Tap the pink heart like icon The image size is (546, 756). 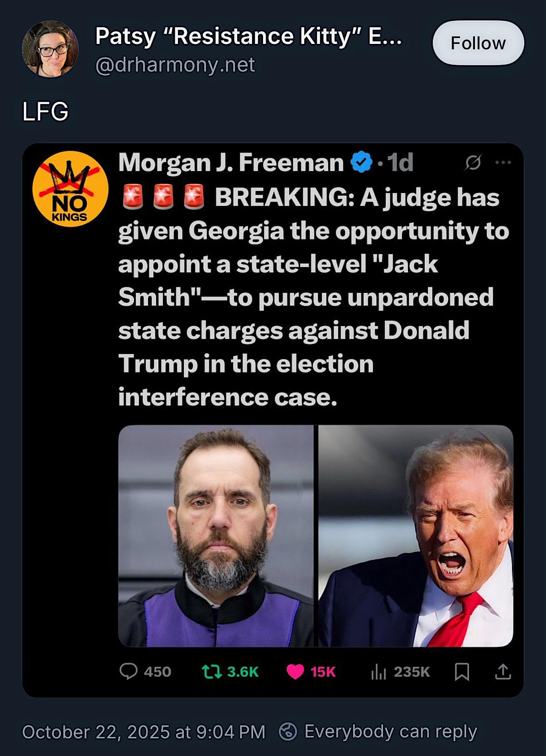tap(295, 672)
